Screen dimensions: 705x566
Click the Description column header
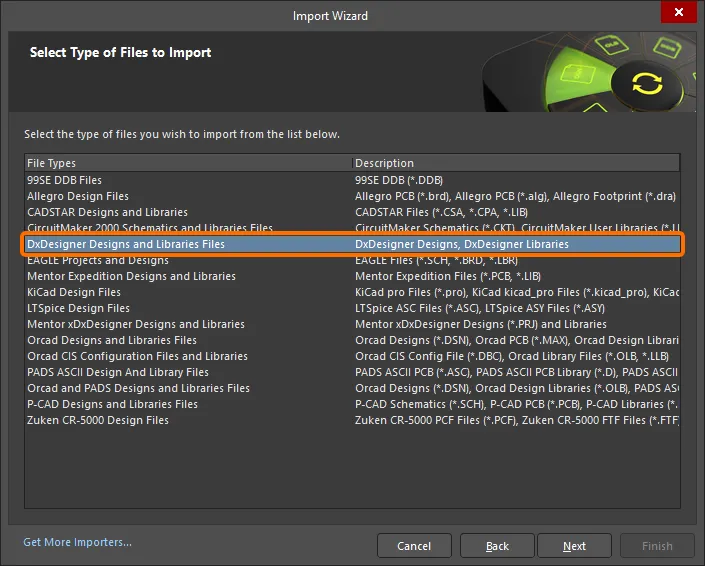[x=516, y=163]
